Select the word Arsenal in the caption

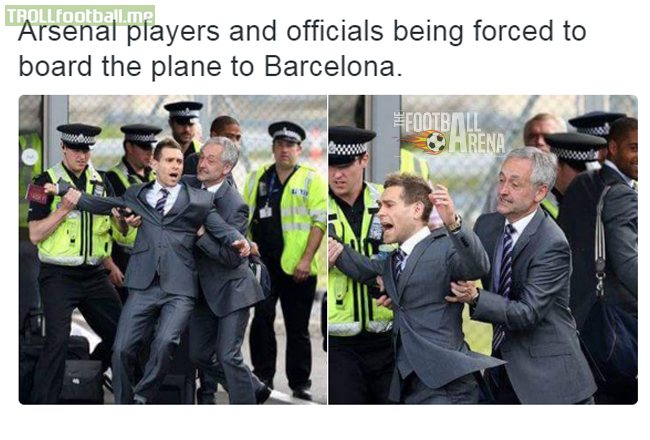coord(67,31)
